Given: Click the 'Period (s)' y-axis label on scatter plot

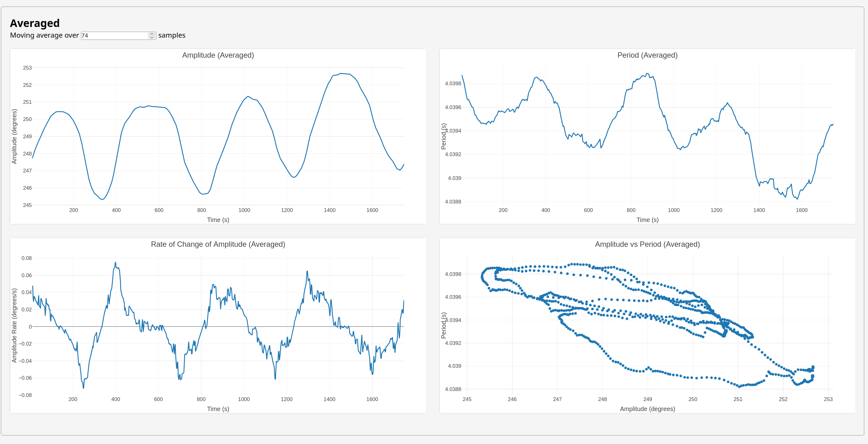Looking at the screenshot, I should (x=444, y=325).
